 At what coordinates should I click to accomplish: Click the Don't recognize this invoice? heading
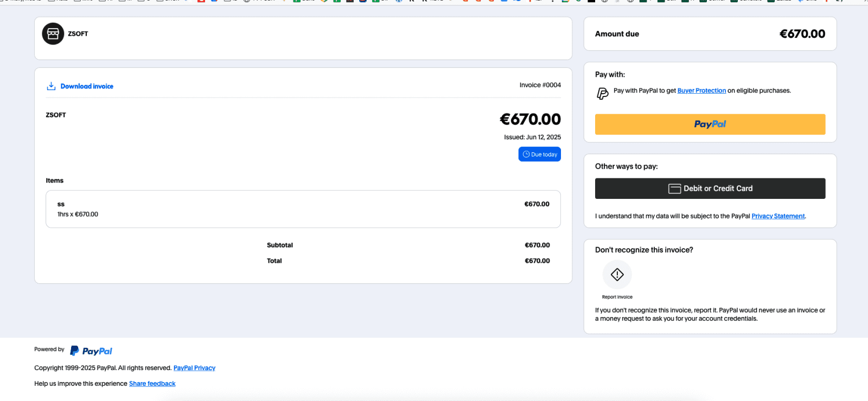pos(644,250)
